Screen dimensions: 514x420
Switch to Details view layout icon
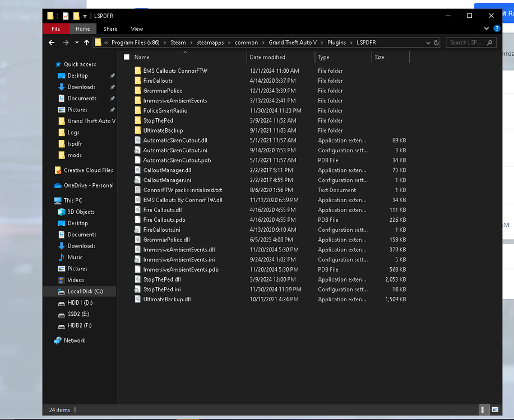click(483, 409)
